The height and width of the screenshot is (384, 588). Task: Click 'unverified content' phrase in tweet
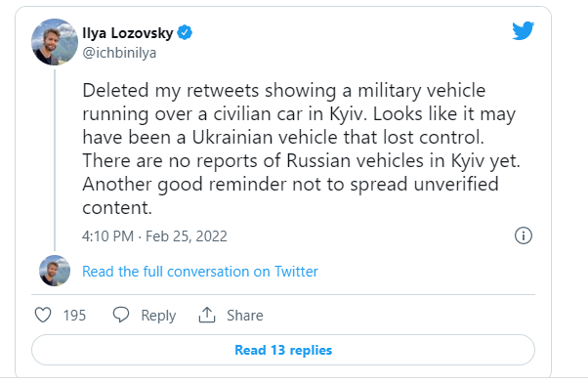pyautogui.click(x=290, y=195)
